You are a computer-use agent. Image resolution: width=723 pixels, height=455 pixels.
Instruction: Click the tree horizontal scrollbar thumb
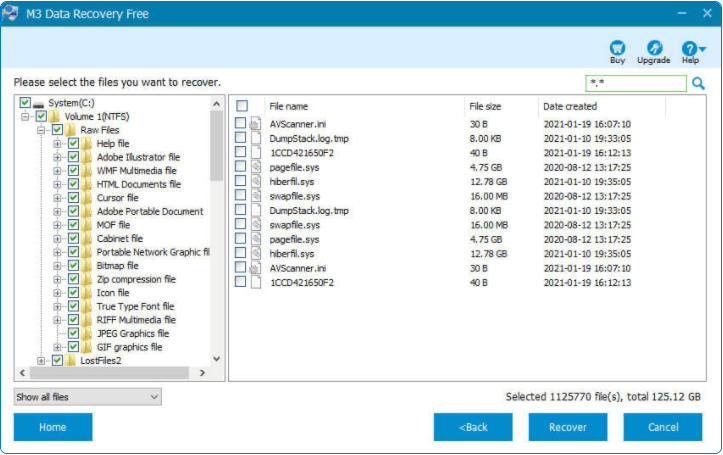[109, 373]
